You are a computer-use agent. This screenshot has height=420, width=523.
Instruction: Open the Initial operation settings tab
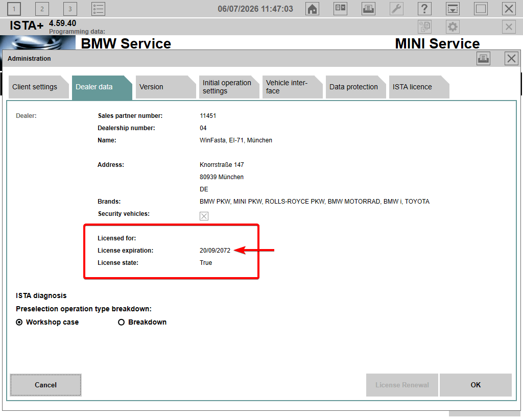pos(229,87)
